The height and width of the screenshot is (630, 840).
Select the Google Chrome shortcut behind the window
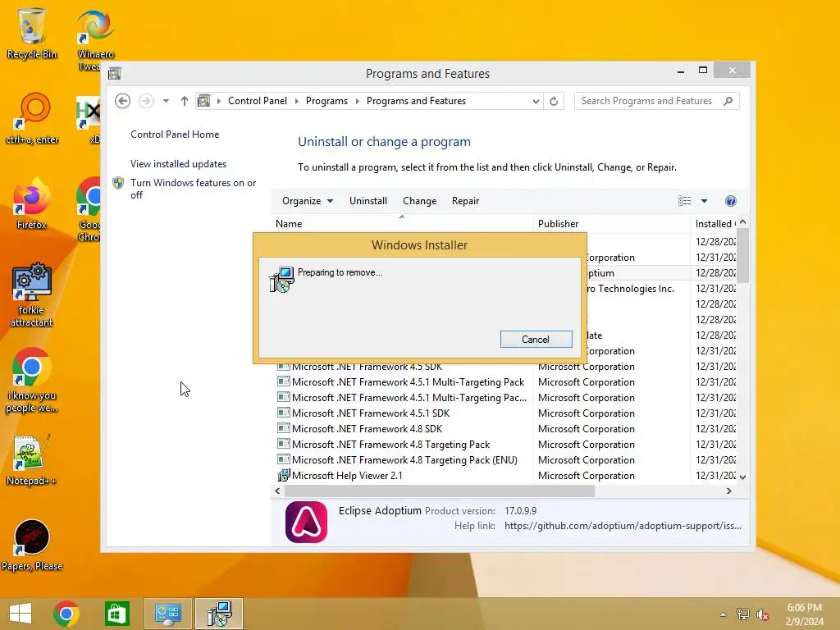point(89,209)
